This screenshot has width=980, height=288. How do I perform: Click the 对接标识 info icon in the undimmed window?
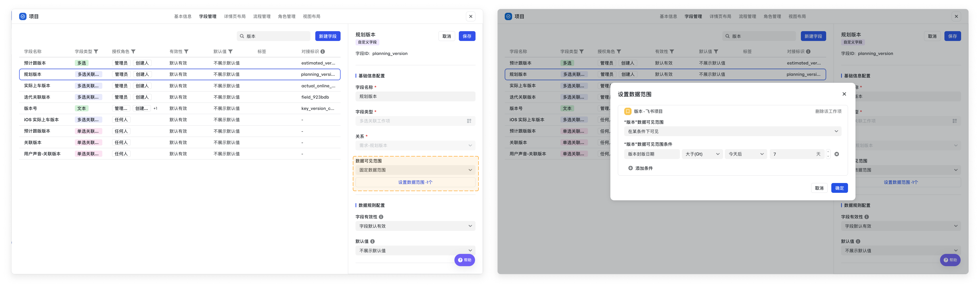[323, 51]
